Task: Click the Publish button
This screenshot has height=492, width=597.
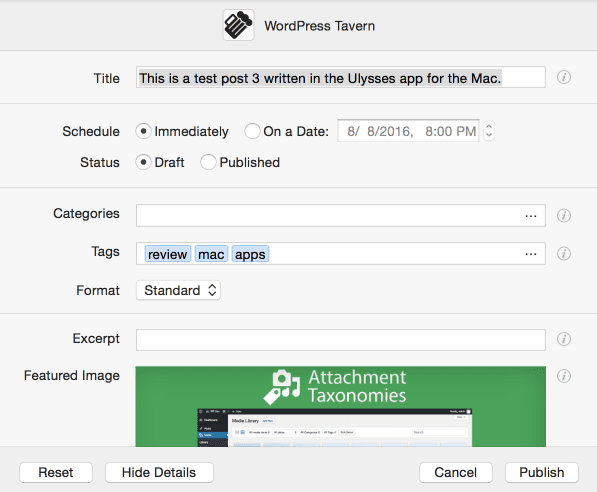Action: (542, 473)
